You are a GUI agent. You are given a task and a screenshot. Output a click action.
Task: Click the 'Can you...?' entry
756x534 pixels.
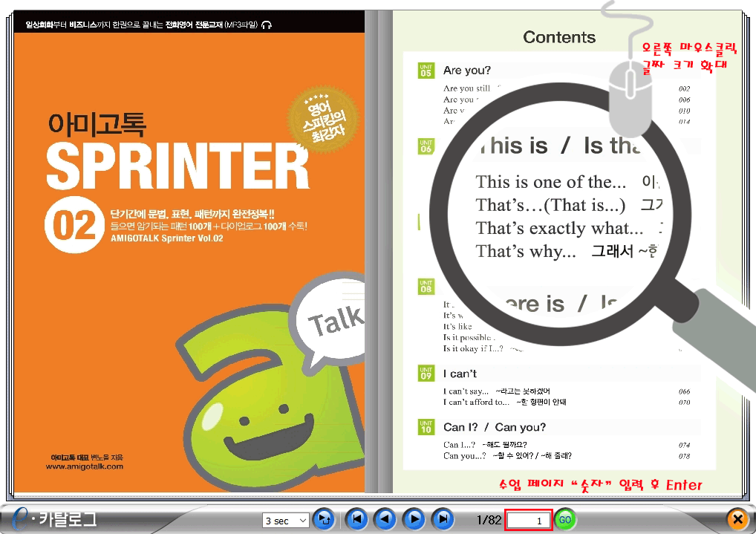507,456
